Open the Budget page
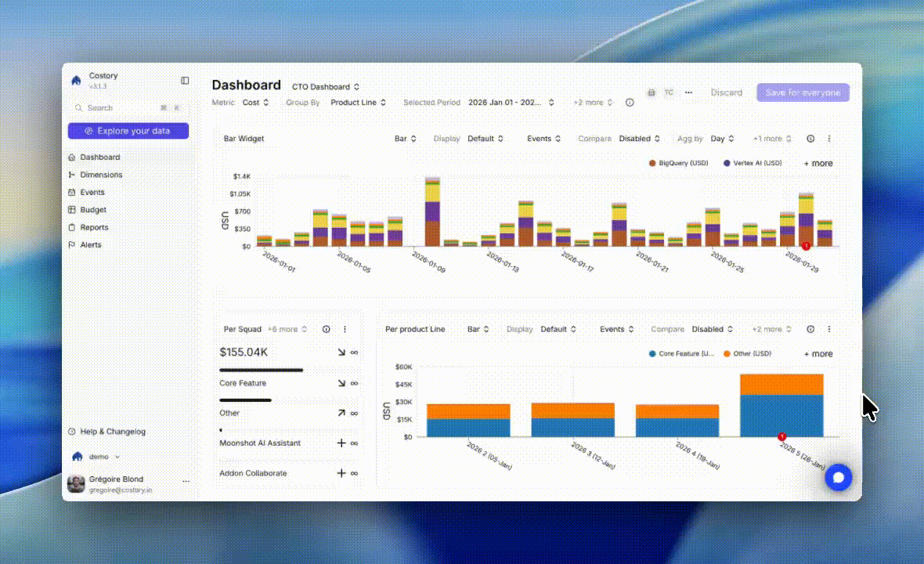924x564 pixels. tap(93, 210)
